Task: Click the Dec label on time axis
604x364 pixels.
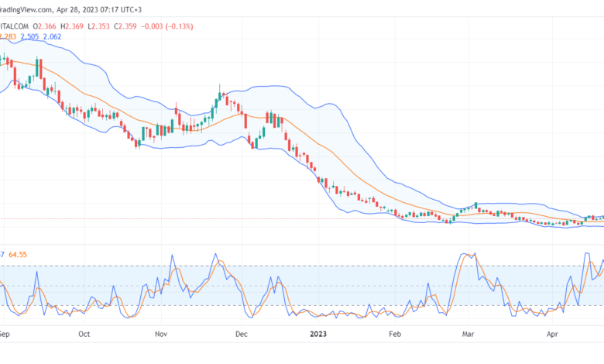Action: (x=242, y=334)
